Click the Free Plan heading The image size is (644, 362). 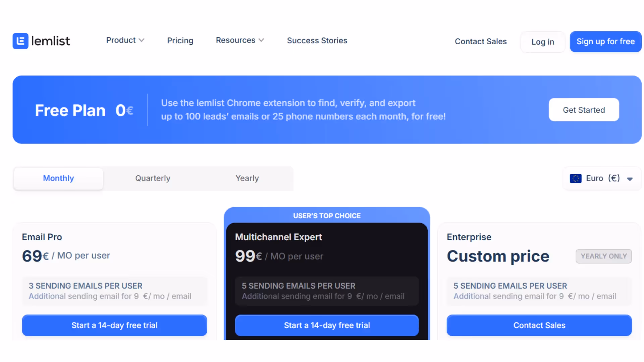(70, 110)
